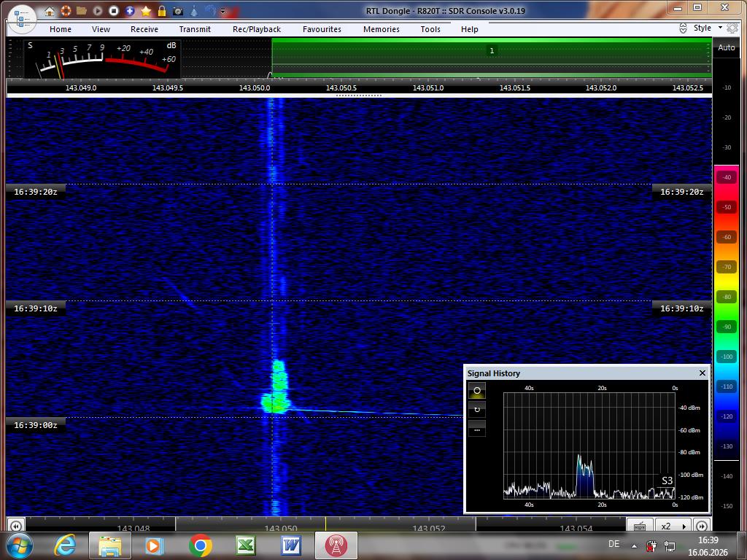Click the lifebuoy support icon
This screenshot has width=747, height=560.
pos(66,10)
